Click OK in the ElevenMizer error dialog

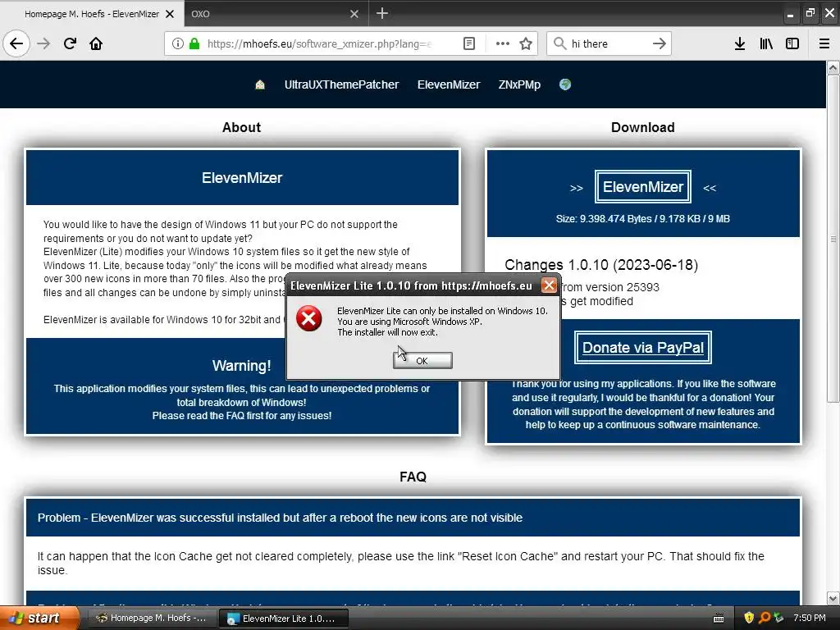point(422,361)
